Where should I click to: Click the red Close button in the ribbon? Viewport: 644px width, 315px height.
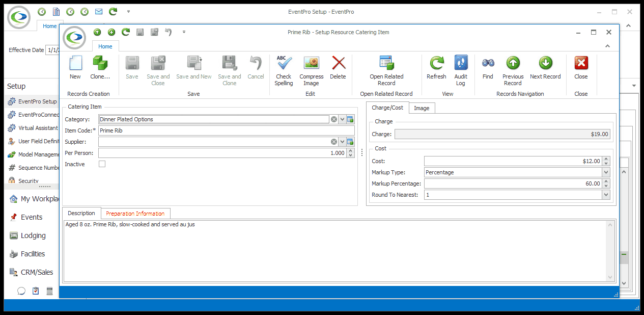581,68
